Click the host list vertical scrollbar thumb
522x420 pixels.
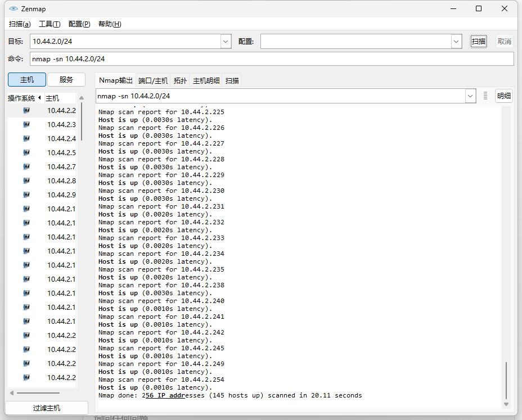tap(82, 121)
